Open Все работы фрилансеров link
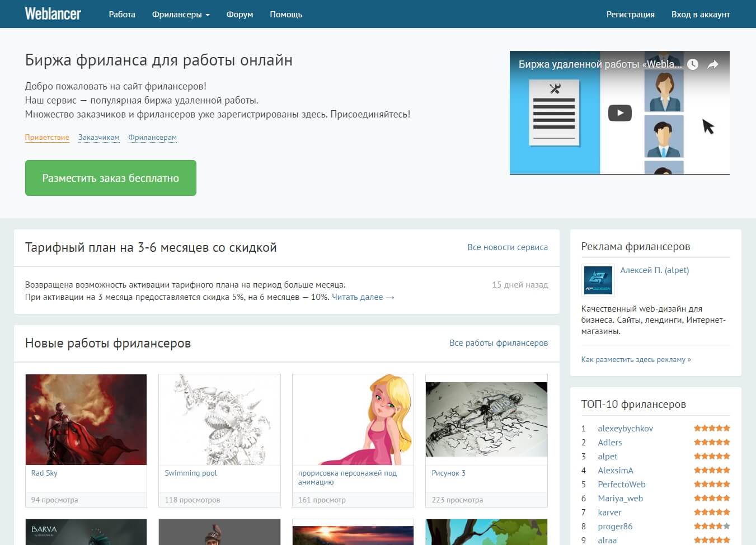 click(x=499, y=343)
